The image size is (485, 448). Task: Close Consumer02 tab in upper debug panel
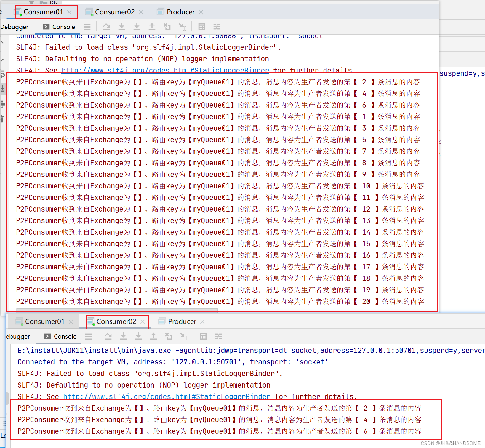141,12
